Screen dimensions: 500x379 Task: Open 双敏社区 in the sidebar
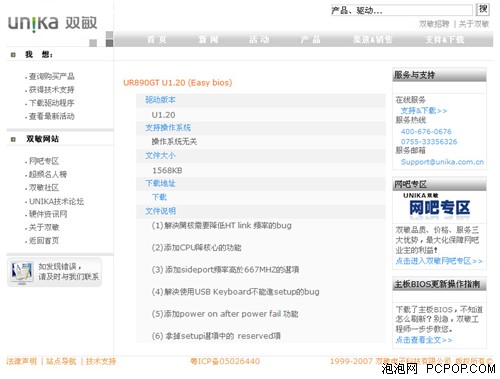pos(44,188)
